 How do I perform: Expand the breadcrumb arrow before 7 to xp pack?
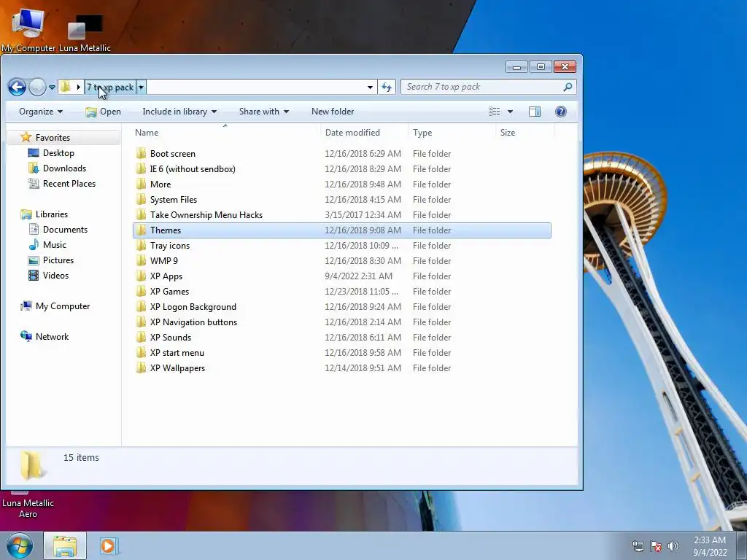78,87
